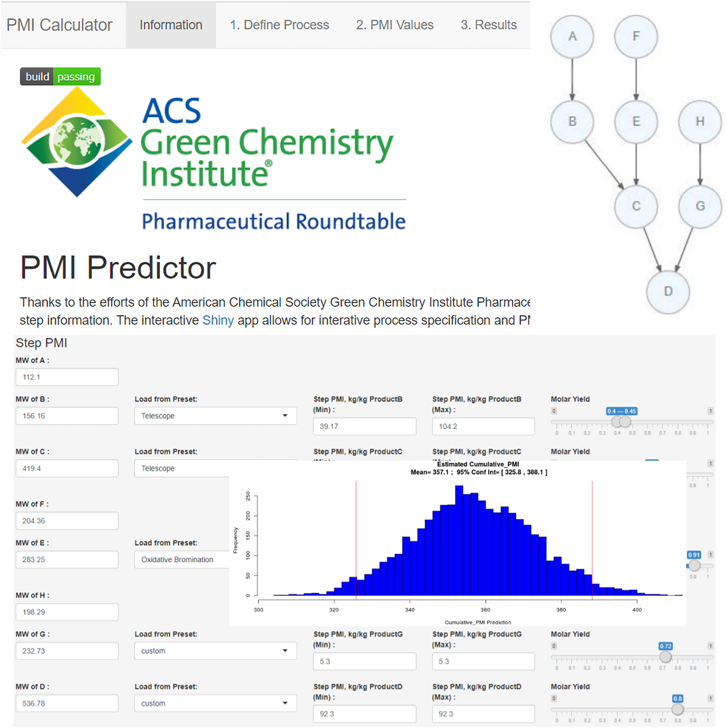
Task: Select node H in the process graph
Action: point(700,121)
